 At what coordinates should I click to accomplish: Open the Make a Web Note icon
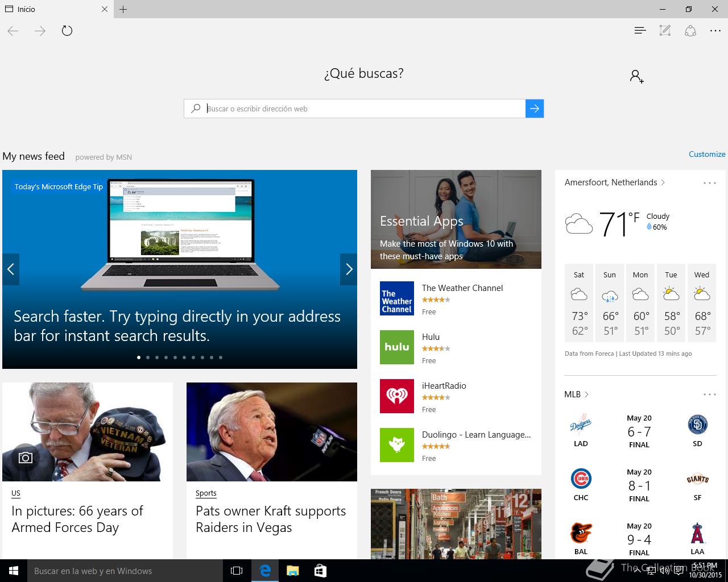665,31
